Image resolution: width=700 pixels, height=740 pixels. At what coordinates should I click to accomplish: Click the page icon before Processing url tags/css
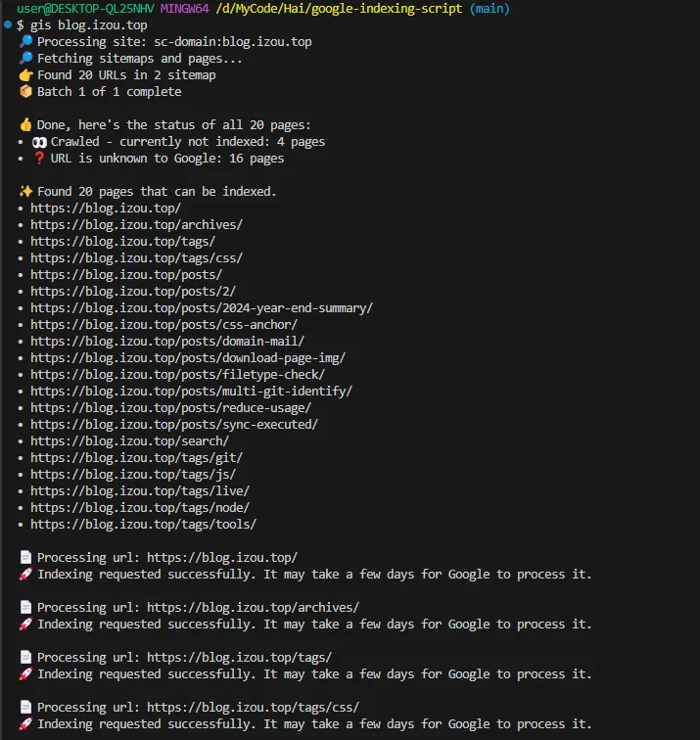click(26, 707)
